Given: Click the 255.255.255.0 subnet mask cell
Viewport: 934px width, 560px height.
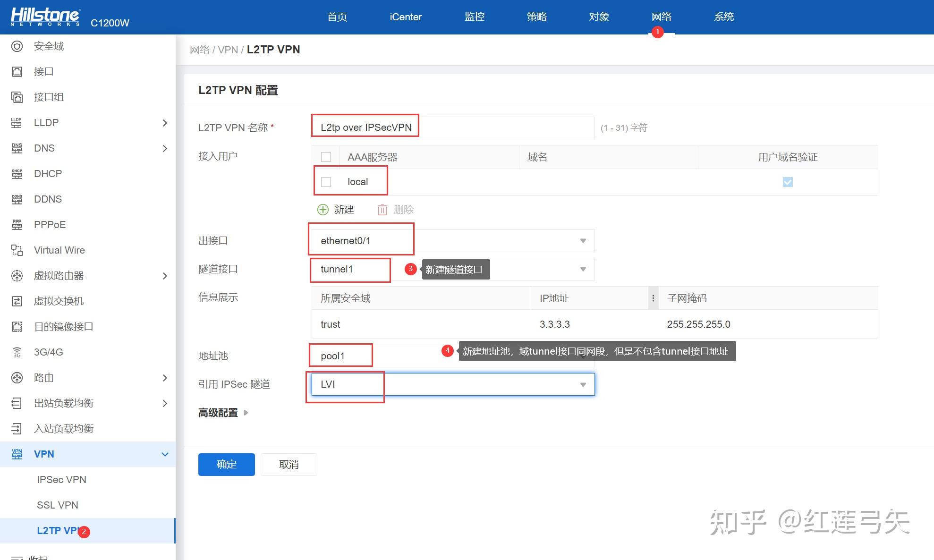Looking at the screenshot, I should [x=699, y=324].
